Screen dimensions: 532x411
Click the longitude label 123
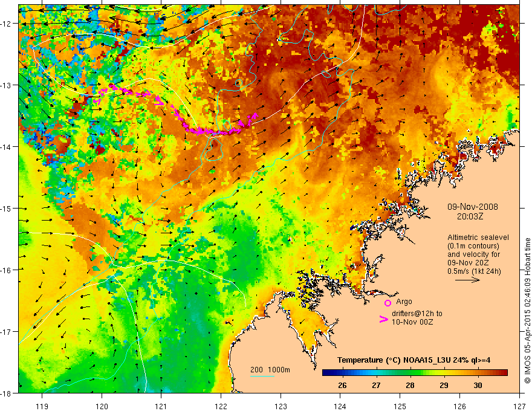coord(281,406)
